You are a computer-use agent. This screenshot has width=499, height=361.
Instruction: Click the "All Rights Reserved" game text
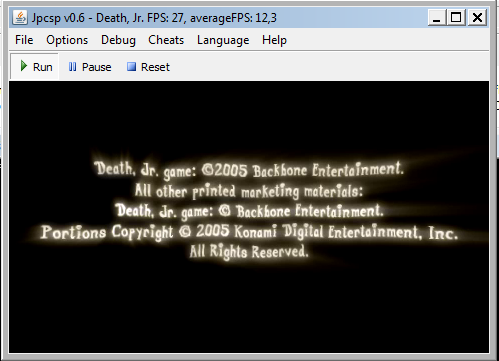coord(249,251)
